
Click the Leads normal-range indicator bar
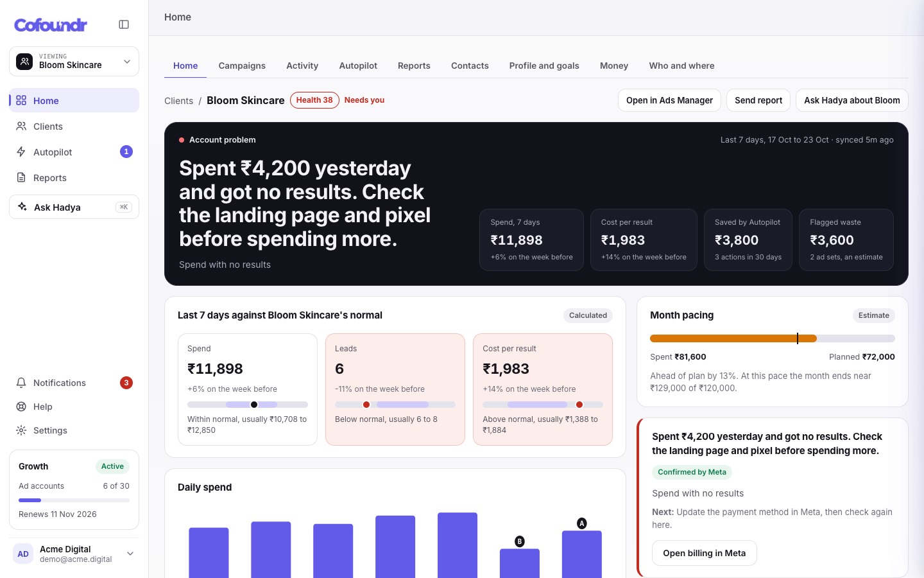click(395, 405)
